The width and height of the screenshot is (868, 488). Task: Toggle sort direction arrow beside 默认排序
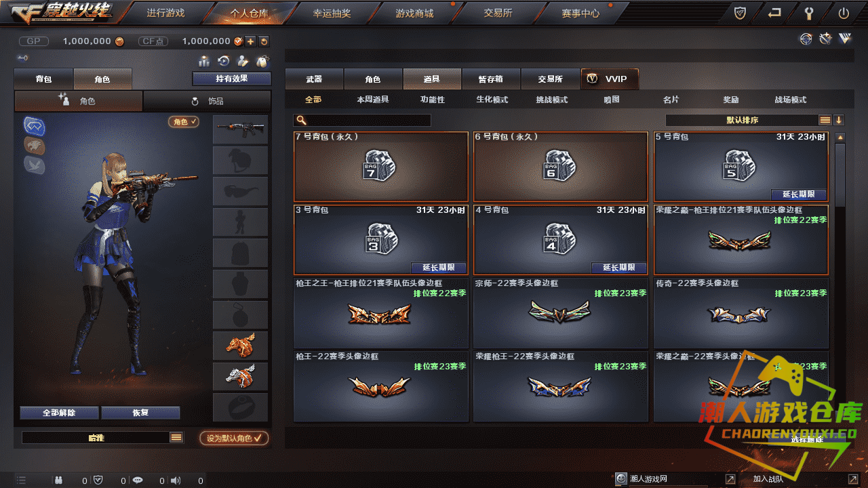click(839, 120)
